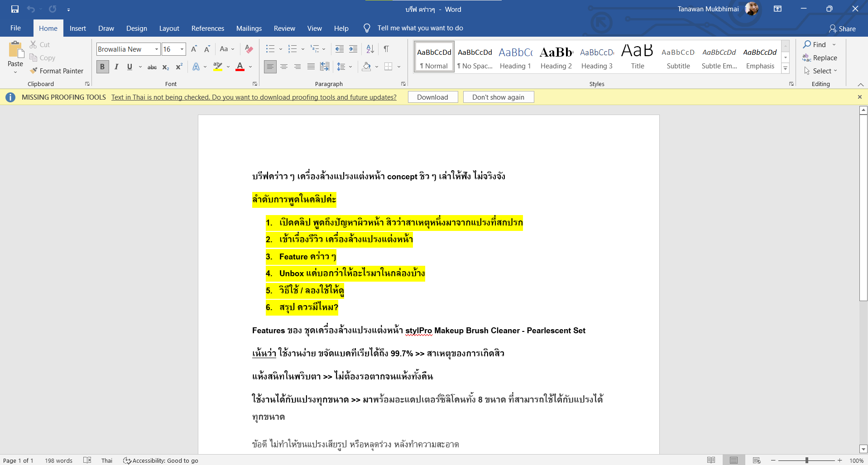
Task: Click Tell me what you want to do
Action: pos(420,28)
